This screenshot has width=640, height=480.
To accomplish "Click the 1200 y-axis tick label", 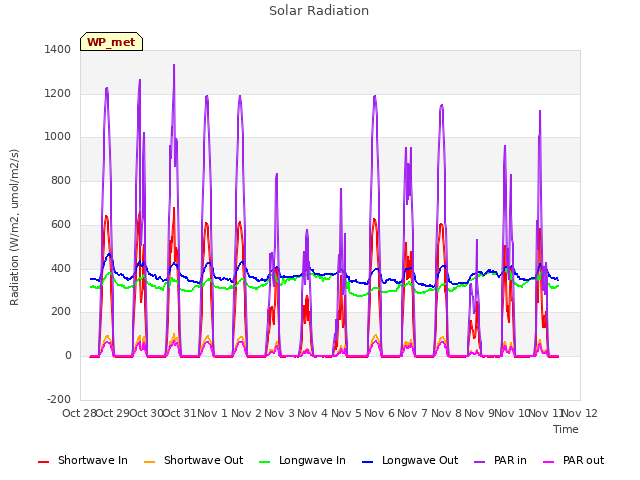I will [58, 93].
